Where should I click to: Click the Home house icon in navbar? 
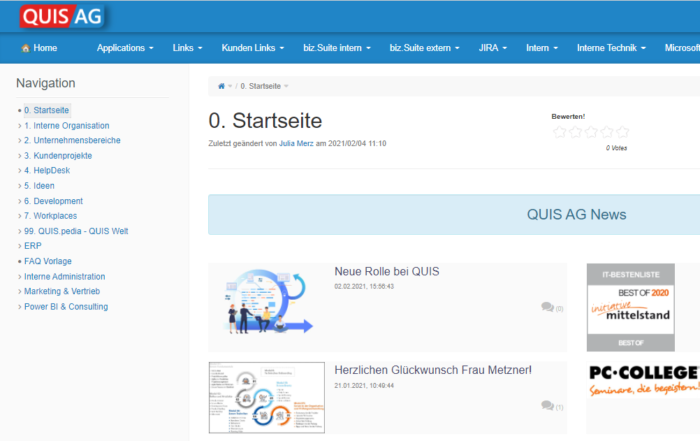pyautogui.click(x=25, y=48)
